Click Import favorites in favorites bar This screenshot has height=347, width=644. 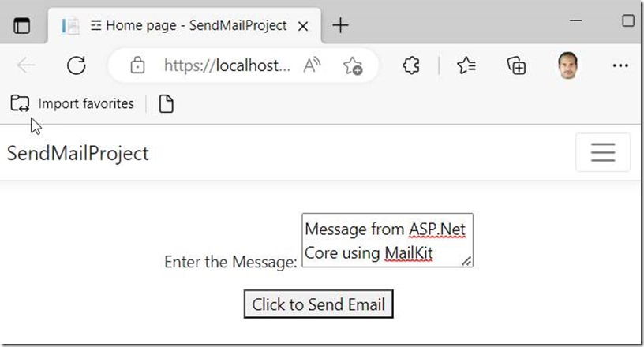pos(72,103)
